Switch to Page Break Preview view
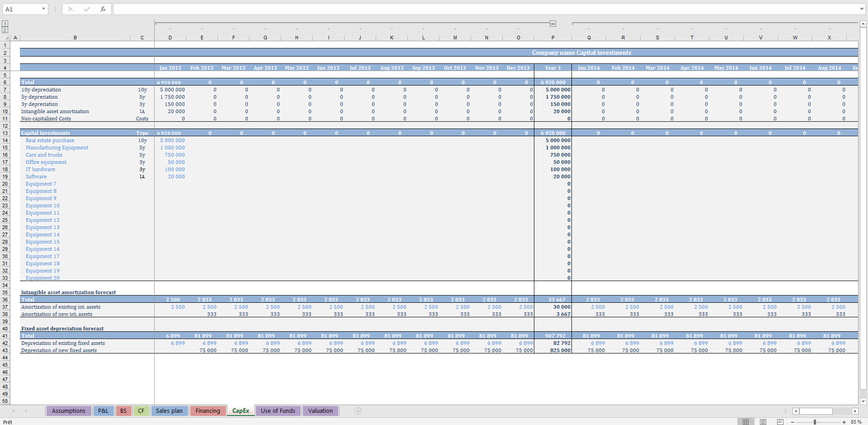This screenshot has height=425, width=868. (x=780, y=422)
